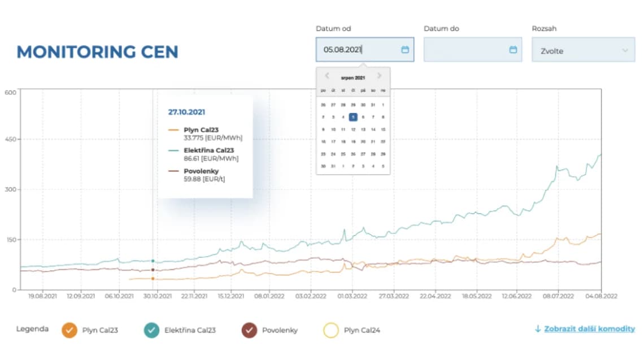Click the empty Datum do input field

[464, 50]
